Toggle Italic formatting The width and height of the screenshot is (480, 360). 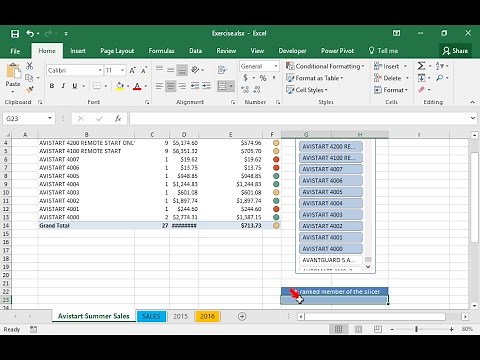tap(63, 86)
